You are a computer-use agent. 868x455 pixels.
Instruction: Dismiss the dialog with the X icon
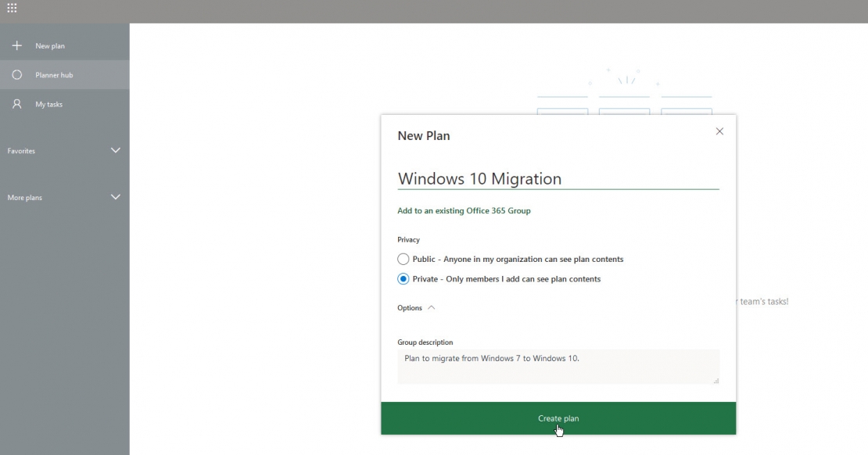tap(719, 131)
